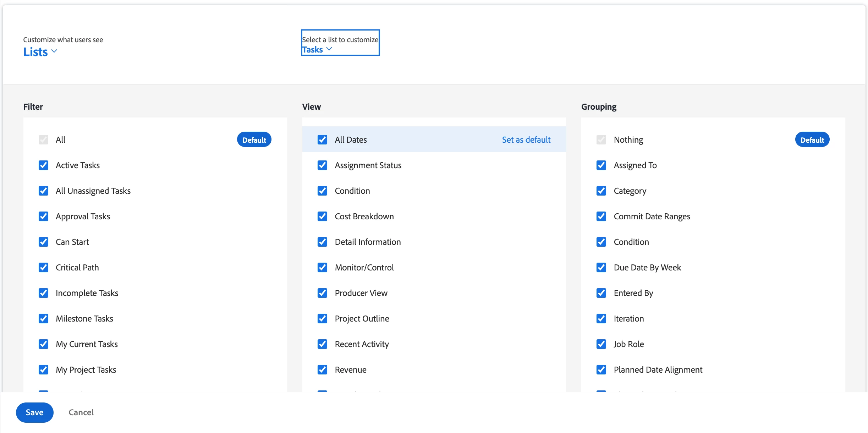The image size is (868, 433).
Task: Uncheck the Cost Breakdown view checkbox
Action: pos(322,217)
